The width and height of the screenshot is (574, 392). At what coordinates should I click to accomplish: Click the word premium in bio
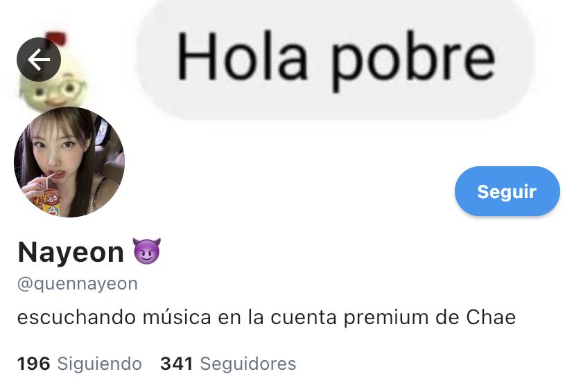tap(386, 318)
